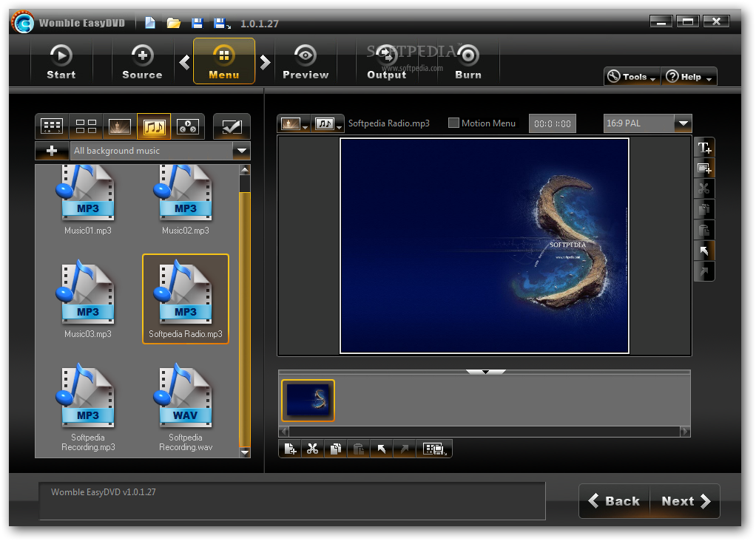Image resolution: width=756 pixels, height=541 pixels.
Task: Click the left arrow beside the Menu step
Action: click(184, 62)
